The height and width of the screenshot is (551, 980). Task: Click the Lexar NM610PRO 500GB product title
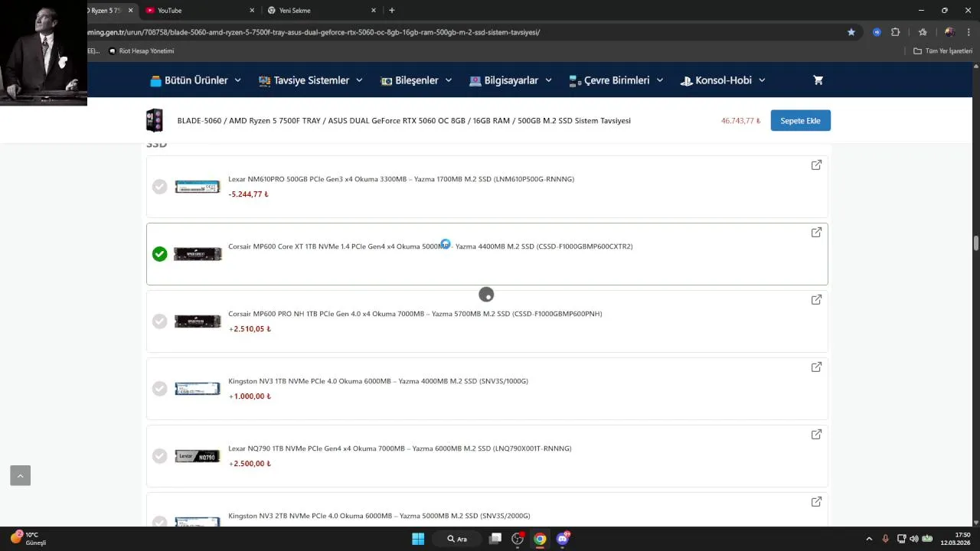click(401, 179)
